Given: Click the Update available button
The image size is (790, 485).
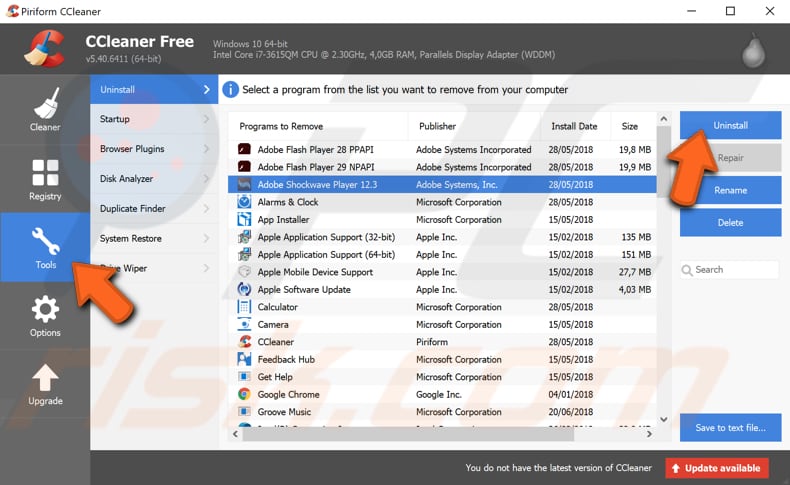Looking at the screenshot, I should click(716, 468).
